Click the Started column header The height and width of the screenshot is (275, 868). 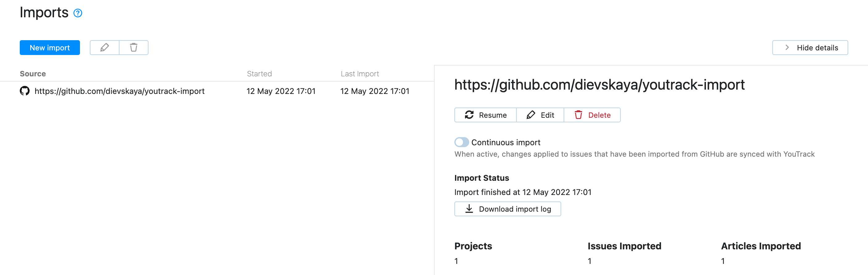(260, 74)
